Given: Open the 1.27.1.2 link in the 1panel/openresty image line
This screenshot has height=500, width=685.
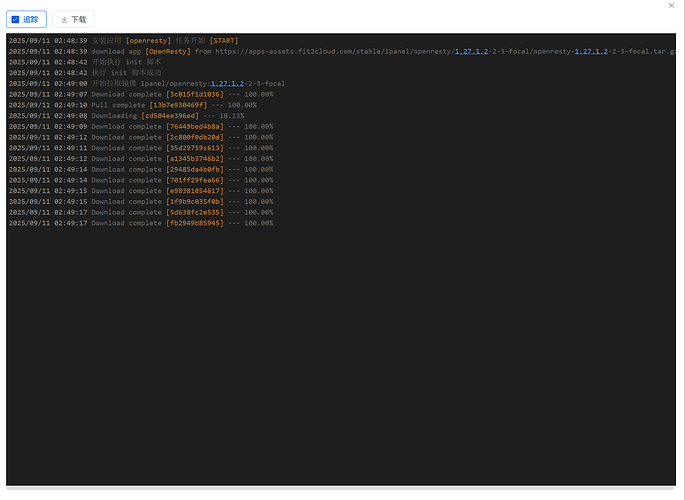Looking at the screenshot, I should [x=227, y=83].
